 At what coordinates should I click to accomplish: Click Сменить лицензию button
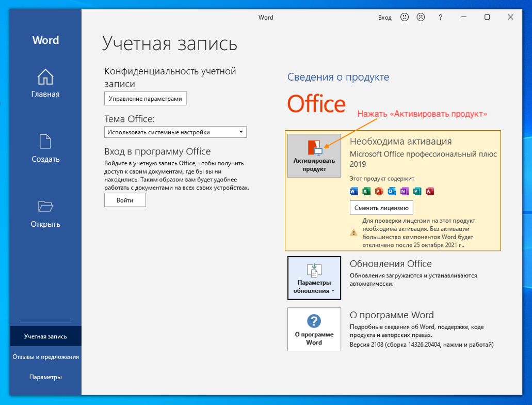click(x=381, y=208)
